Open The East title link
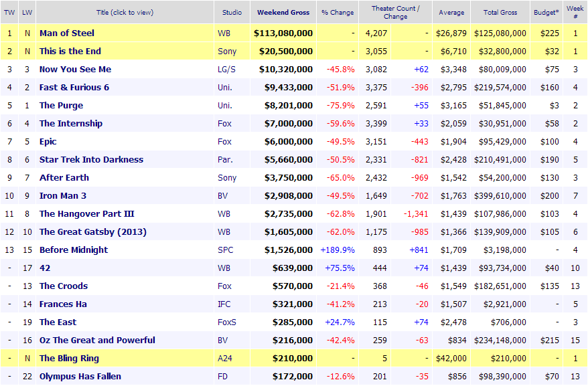Viewport: 588px width, 386px height. click(x=58, y=322)
